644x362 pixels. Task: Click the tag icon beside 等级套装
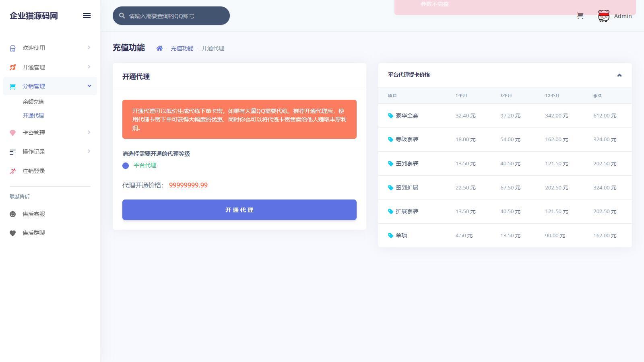point(390,140)
